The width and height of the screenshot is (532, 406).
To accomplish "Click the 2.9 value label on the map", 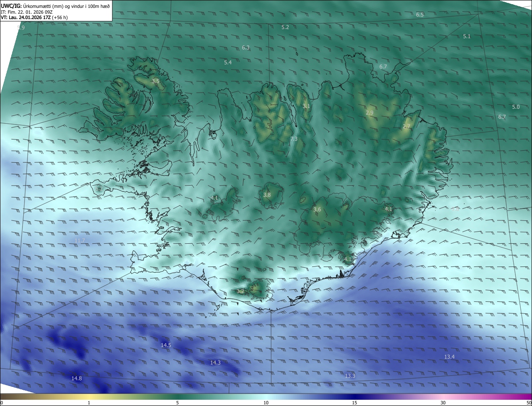I will point(369,113).
